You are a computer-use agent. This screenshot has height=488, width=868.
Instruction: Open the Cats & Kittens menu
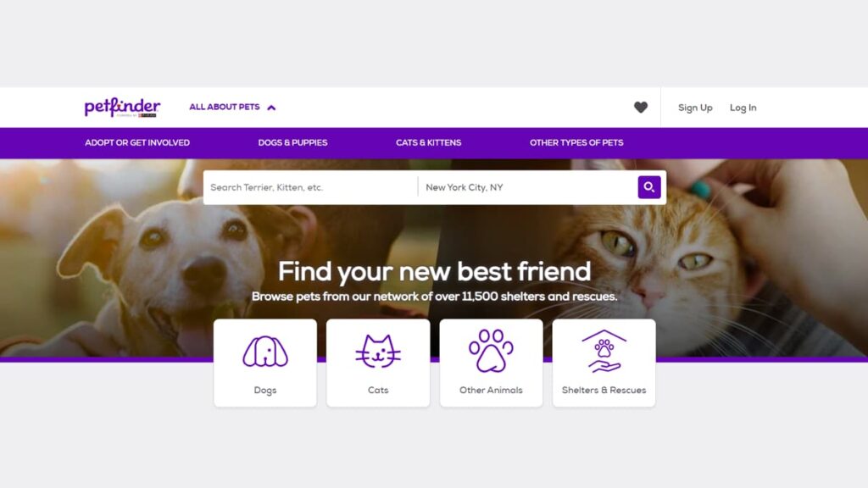coord(428,142)
